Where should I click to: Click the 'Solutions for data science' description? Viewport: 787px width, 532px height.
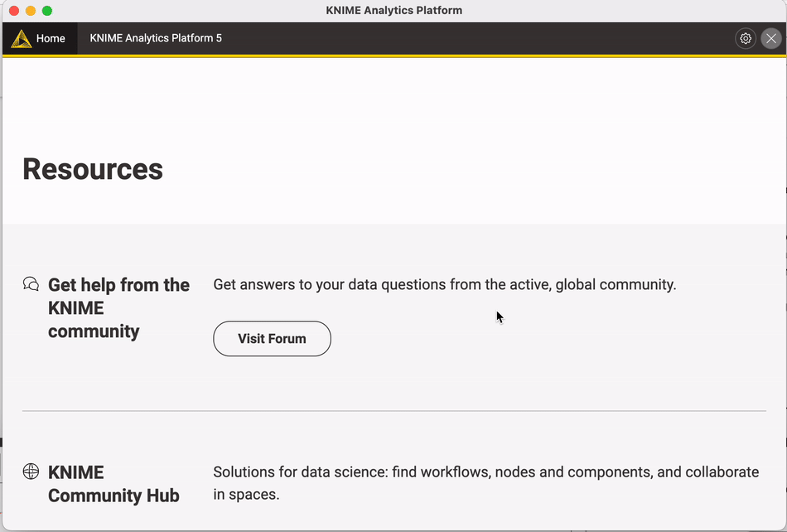(x=485, y=483)
